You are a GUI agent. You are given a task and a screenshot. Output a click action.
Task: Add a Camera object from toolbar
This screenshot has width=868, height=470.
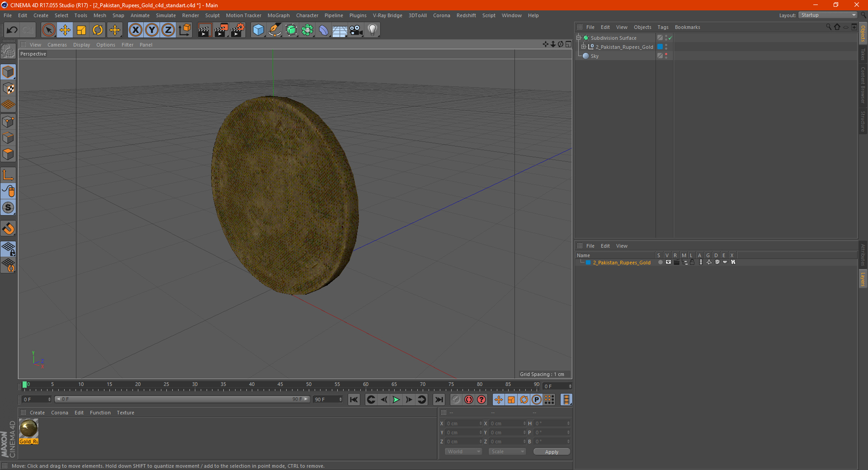click(x=356, y=30)
